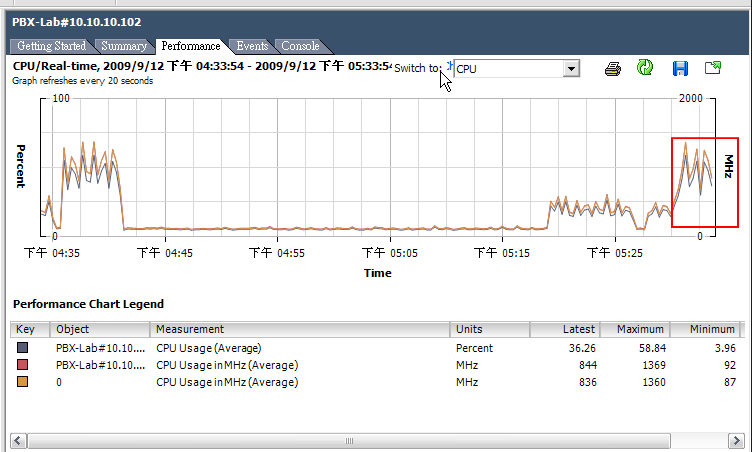Click the Percent units cell
The width and height of the screenshot is (752, 452).
click(474, 348)
